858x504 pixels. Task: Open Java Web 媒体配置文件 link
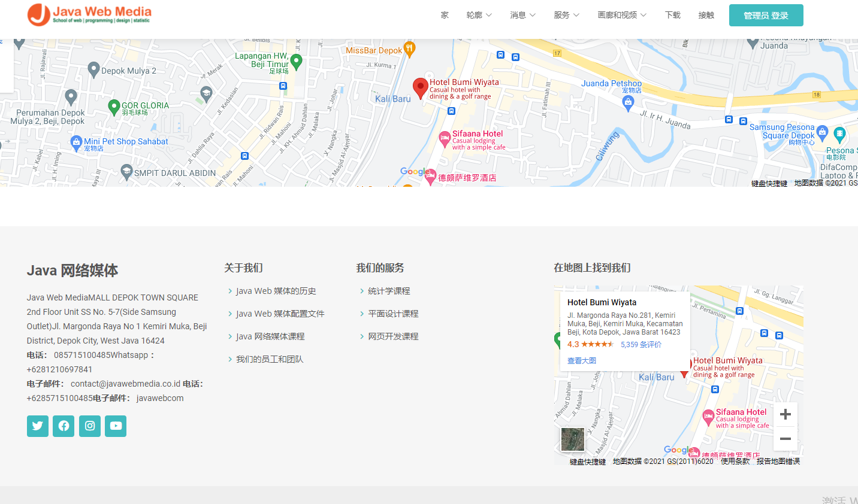point(280,314)
